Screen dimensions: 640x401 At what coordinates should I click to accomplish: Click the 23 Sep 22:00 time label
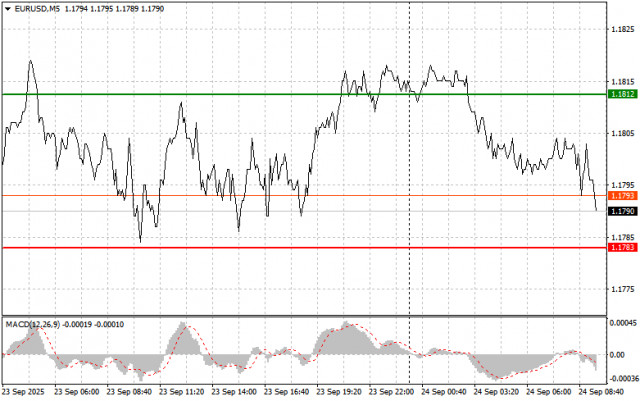tap(391, 392)
